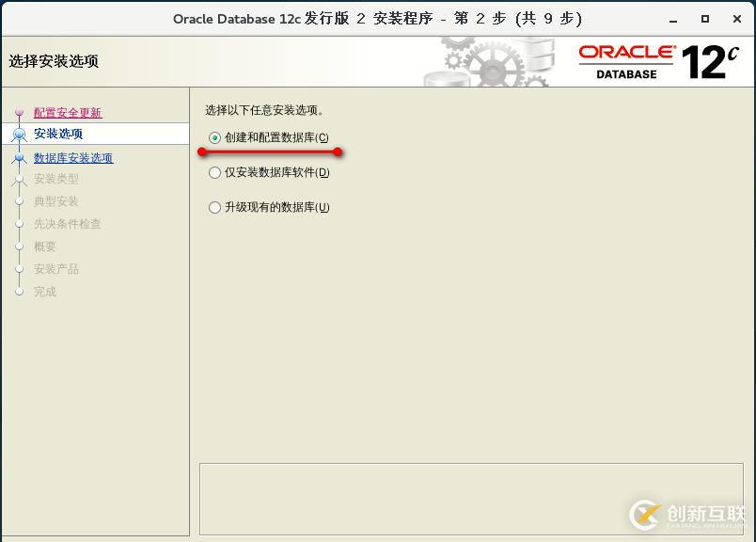Click the magnifier icon beside 安装选项
This screenshot has width=756, height=542.
[19, 135]
